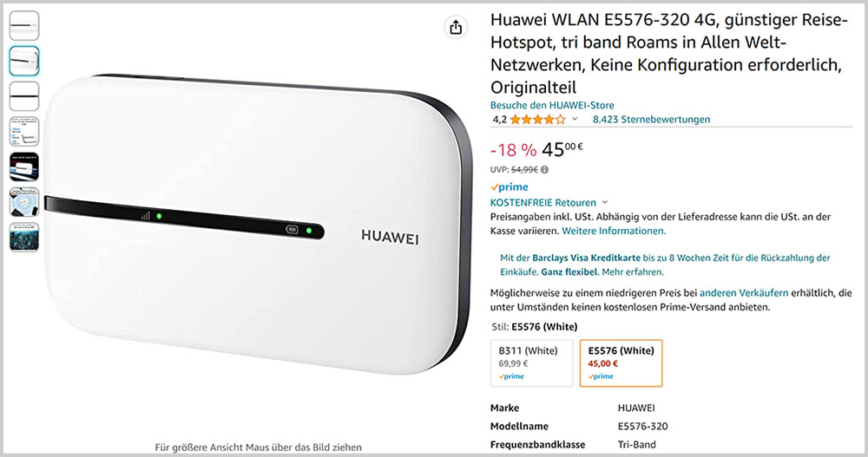Screen dimensions: 868x457
Task: Open the 8.423 Sternebewertungen link
Action: tap(651, 120)
